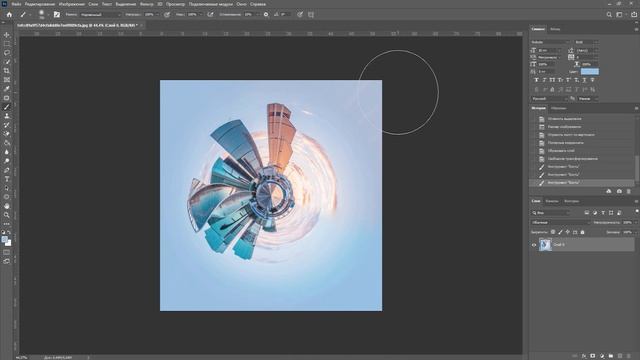The height and width of the screenshot is (360, 640).
Task: Select the Pen tool
Action: (x=7, y=170)
